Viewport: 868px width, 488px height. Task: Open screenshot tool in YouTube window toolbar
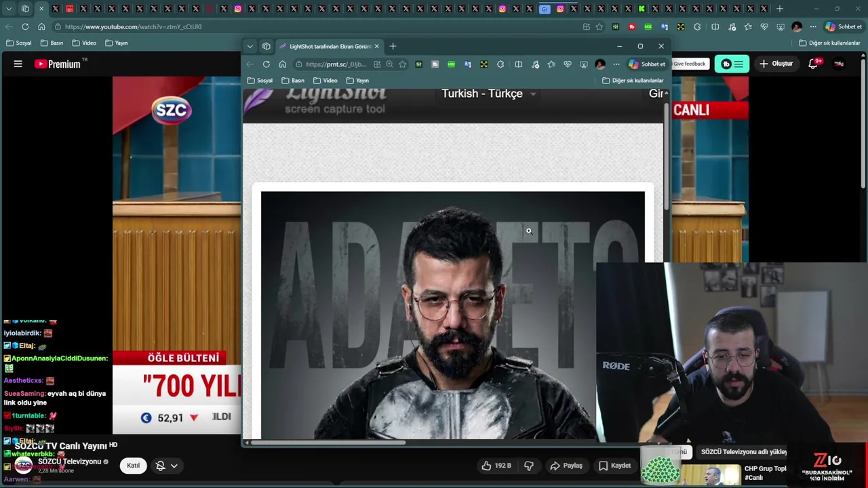click(781, 26)
